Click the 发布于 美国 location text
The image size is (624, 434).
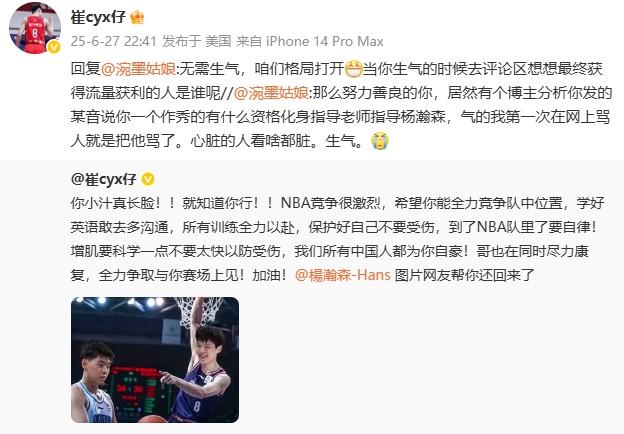(197, 41)
